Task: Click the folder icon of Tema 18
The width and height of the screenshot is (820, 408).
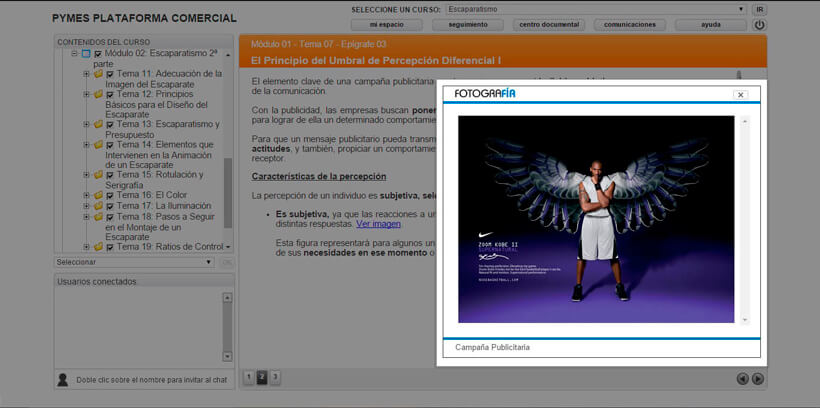Action: pyautogui.click(x=98, y=217)
